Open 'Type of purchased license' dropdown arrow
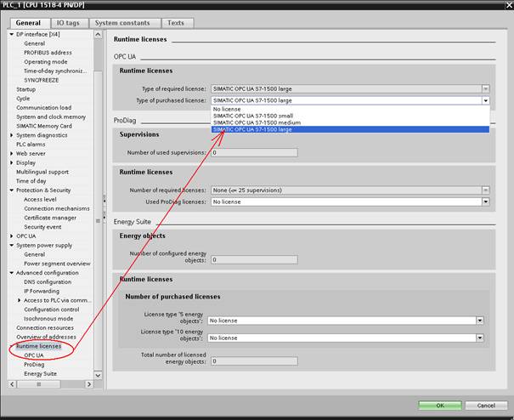 (485, 100)
